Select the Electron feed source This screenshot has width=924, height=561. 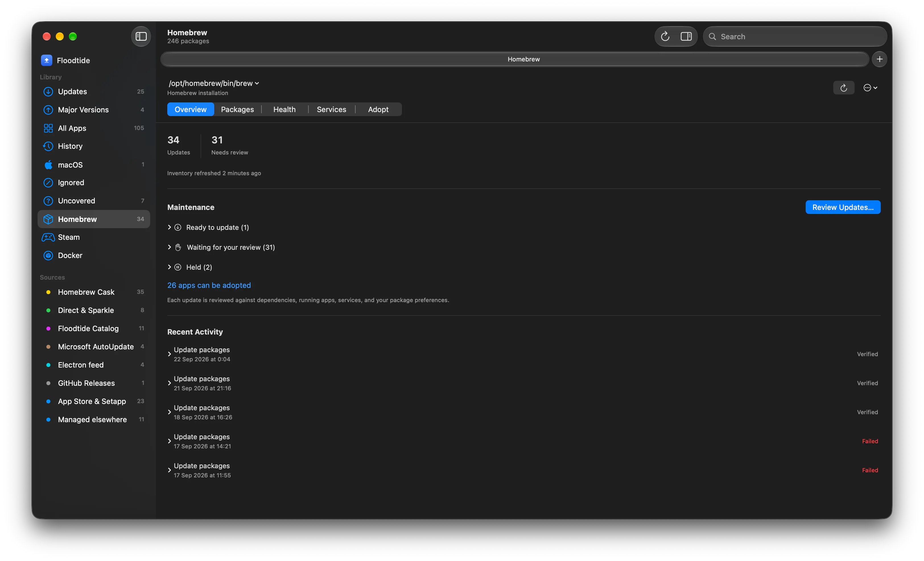coord(94,365)
